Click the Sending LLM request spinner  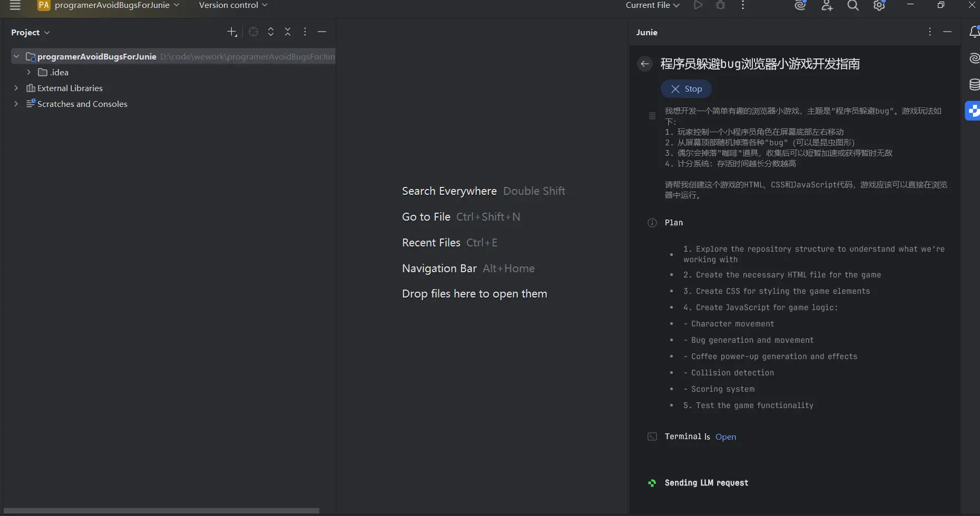[652, 483]
